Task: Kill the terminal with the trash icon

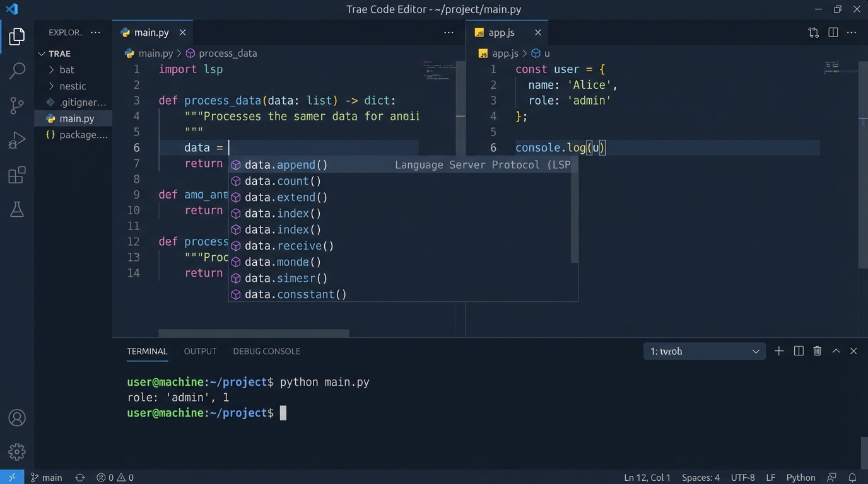Action: 817,351
